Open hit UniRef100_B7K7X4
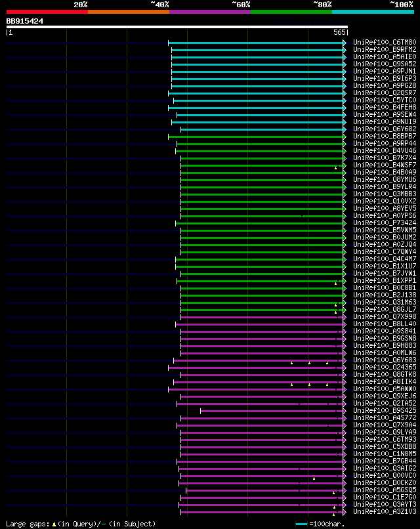Viewport: 420px width, 529px height. click(385, 158)
